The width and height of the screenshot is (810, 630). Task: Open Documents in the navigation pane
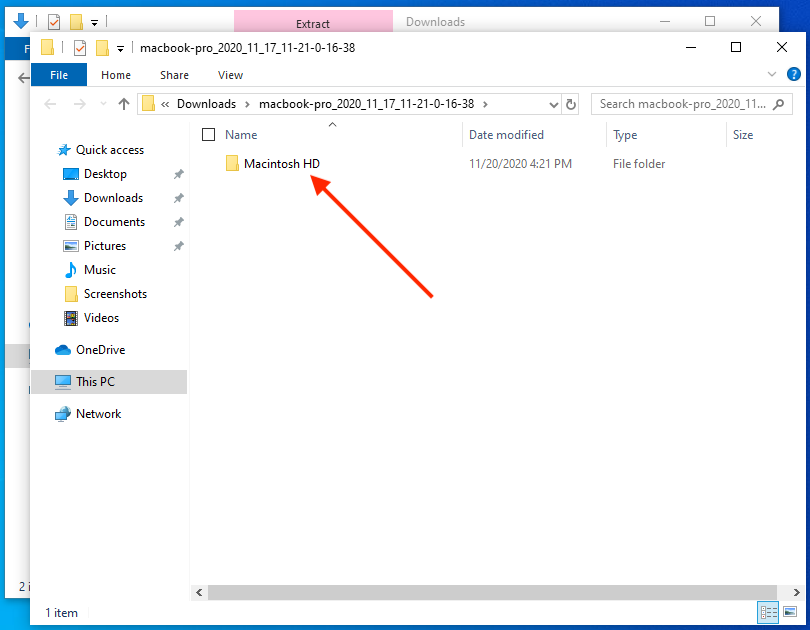(x=114, y=222)
